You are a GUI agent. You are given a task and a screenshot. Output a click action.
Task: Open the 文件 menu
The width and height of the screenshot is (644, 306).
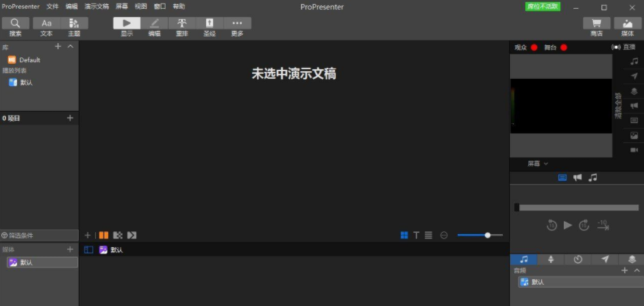[x=53, y=7]
